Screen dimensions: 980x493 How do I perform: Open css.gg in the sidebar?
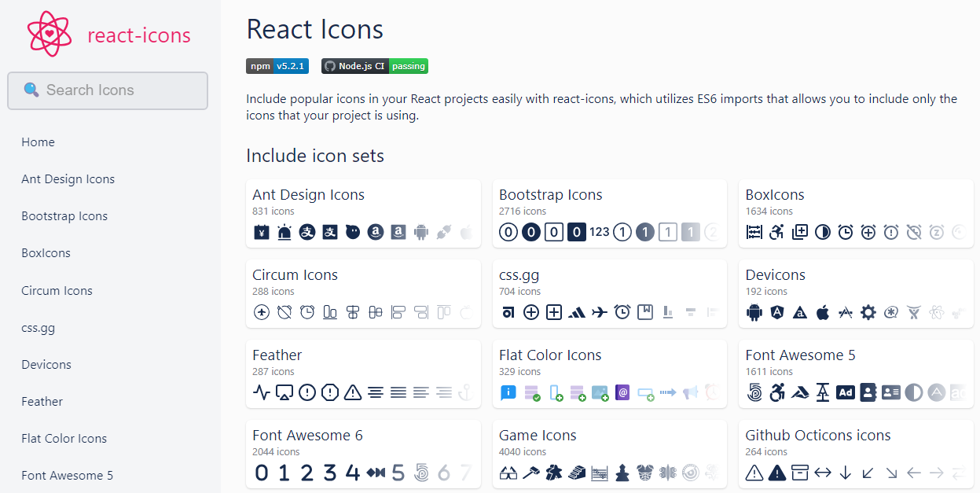(39, 328)
